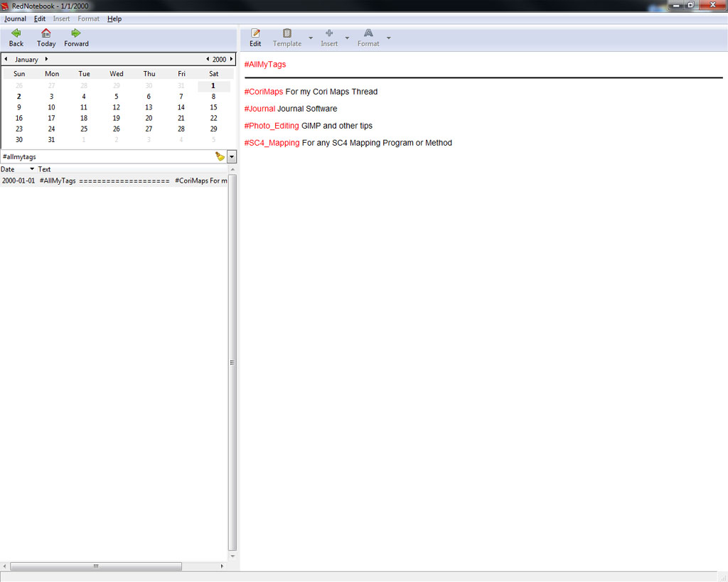
Task: Open the Format menu in menu bar
Action: [x=88, y=18]
